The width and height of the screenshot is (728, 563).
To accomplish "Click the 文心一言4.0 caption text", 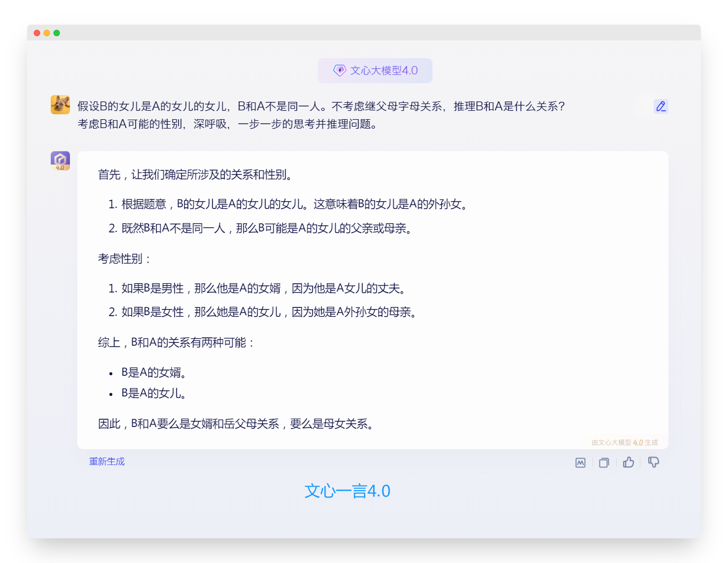I will pos(347,491).
